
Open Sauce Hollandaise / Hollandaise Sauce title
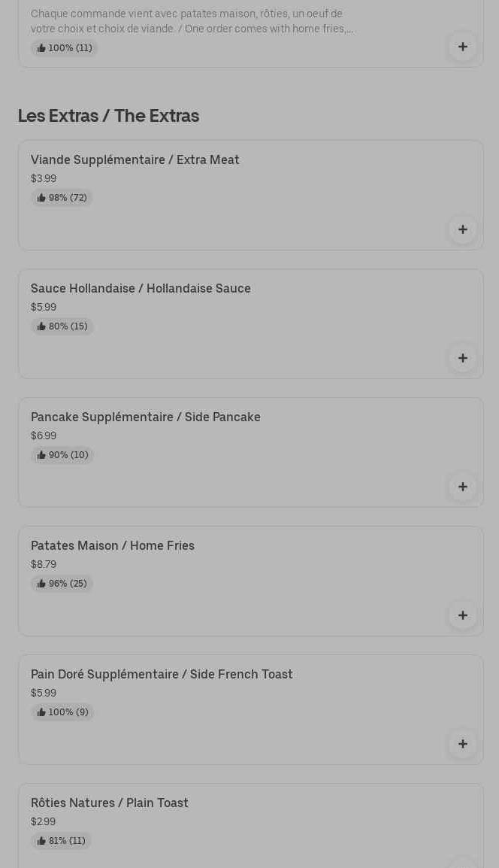pos(141,288)
